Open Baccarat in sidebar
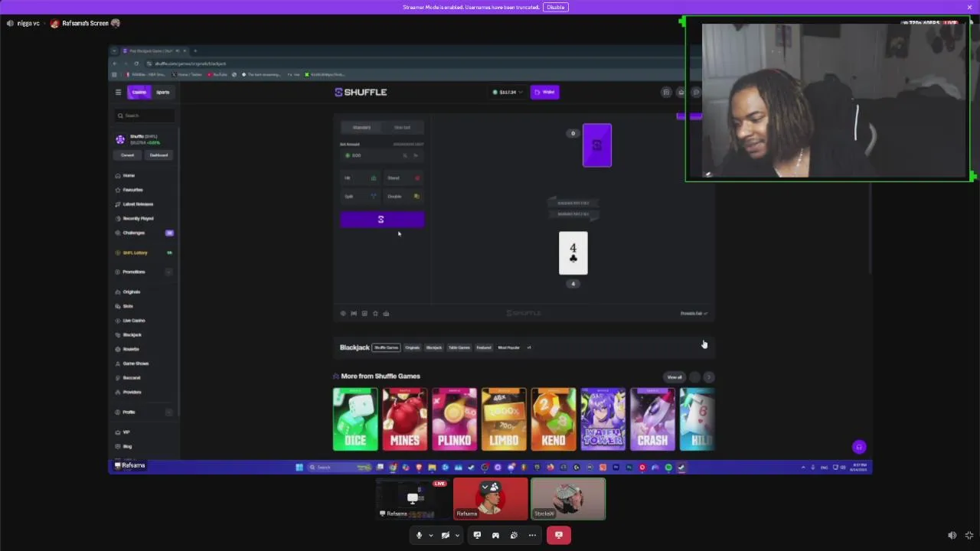The width and height of the screenshot is (980, 551). click(x=132, y=377)
